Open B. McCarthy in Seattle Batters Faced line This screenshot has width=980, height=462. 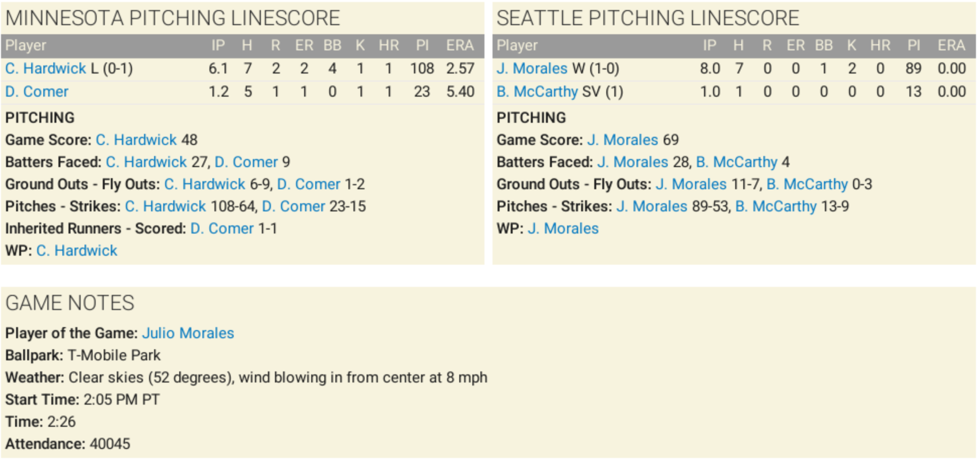(x=737, y=162)
